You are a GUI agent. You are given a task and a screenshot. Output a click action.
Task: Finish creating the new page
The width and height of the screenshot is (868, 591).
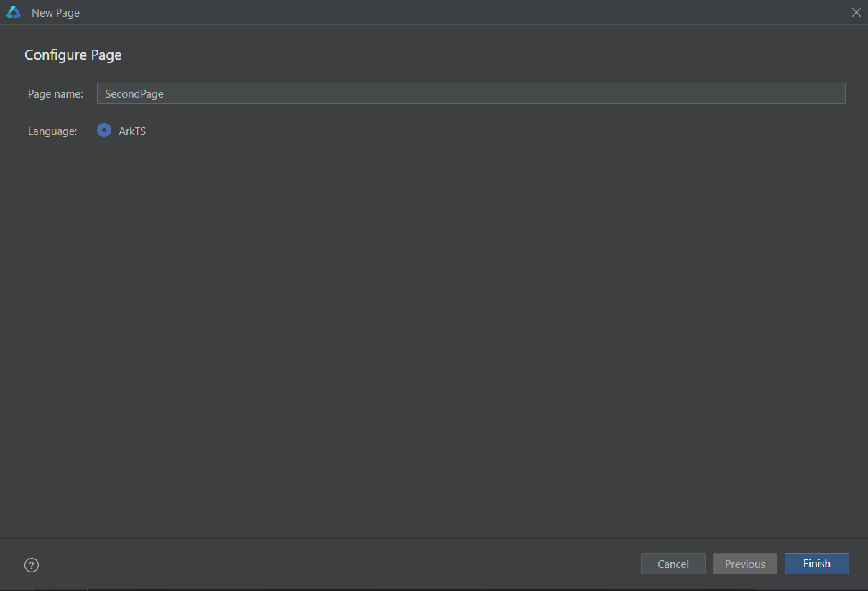(817, 564)
